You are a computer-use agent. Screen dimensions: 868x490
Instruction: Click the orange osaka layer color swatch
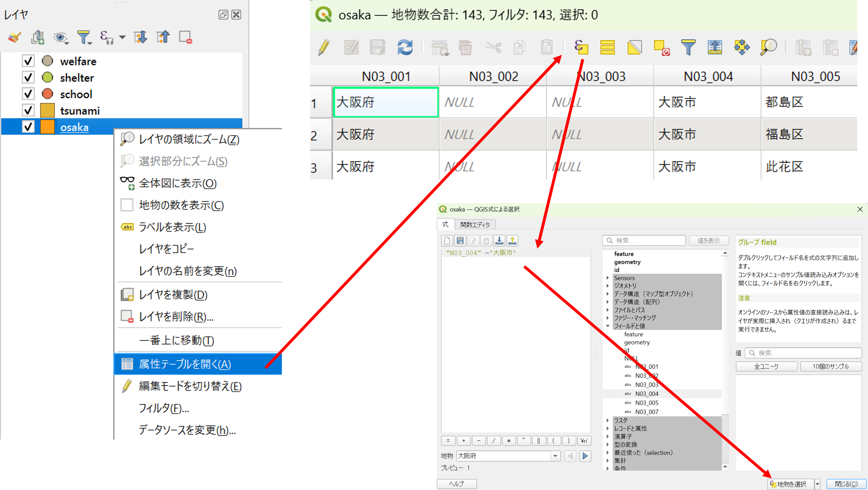point(47,127)
